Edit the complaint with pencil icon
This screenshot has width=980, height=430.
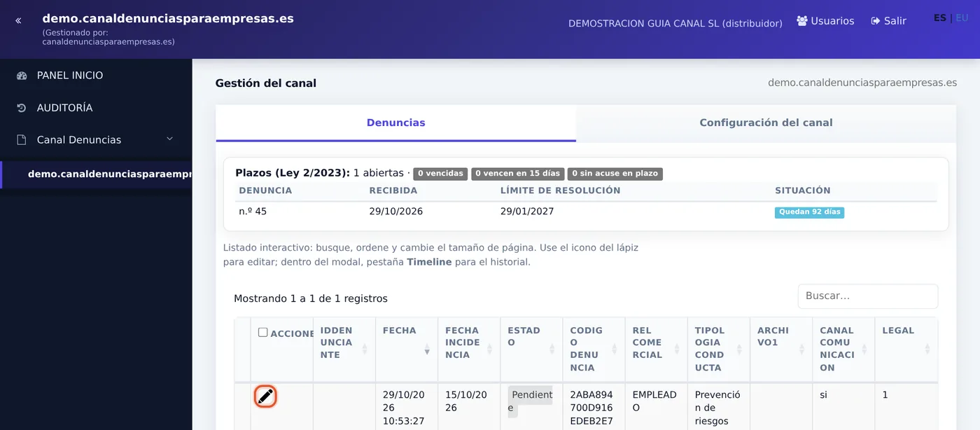click(x=265, y=396)
